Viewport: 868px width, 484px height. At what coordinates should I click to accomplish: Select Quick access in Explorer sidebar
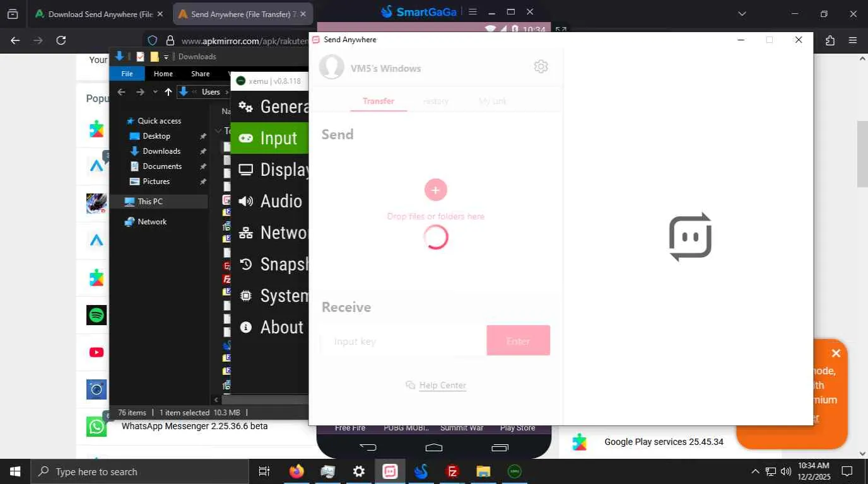(x=159, y=121)
